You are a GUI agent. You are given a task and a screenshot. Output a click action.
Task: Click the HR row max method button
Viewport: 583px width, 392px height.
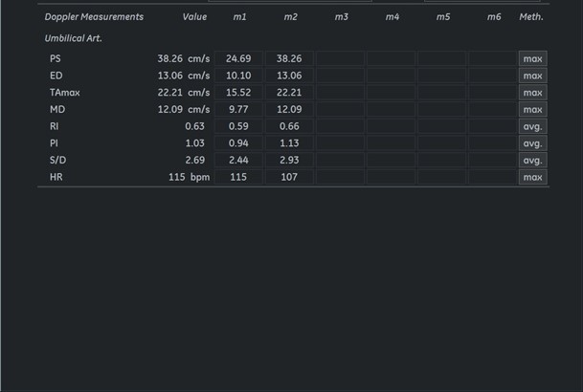coord(533,177)
